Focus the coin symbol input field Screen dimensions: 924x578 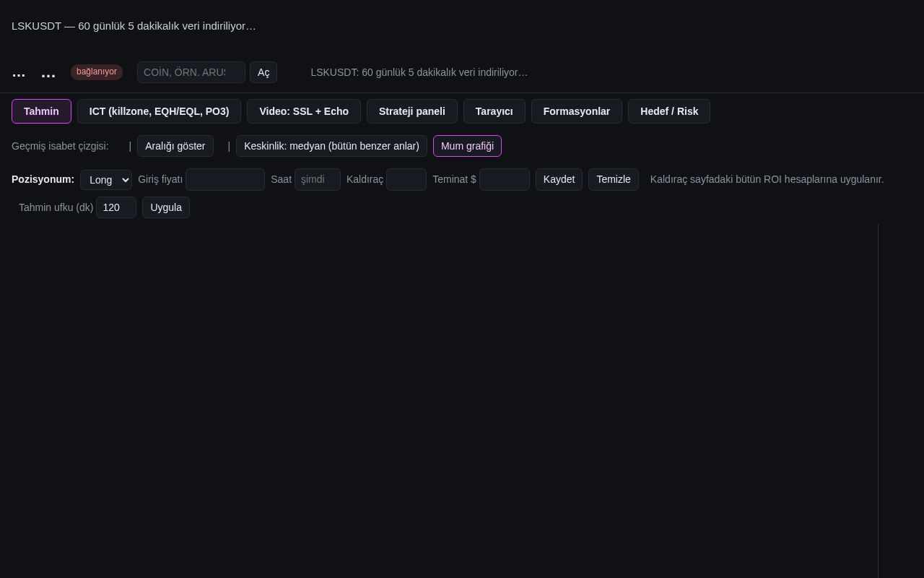(x=191, y=72)
